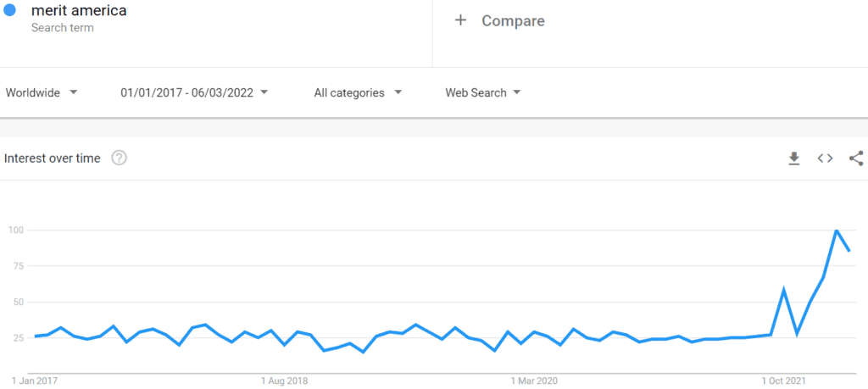
Task: Open the date range 01/01/2017 - 06/03/2022 dropdown
Action: point(194,93)
